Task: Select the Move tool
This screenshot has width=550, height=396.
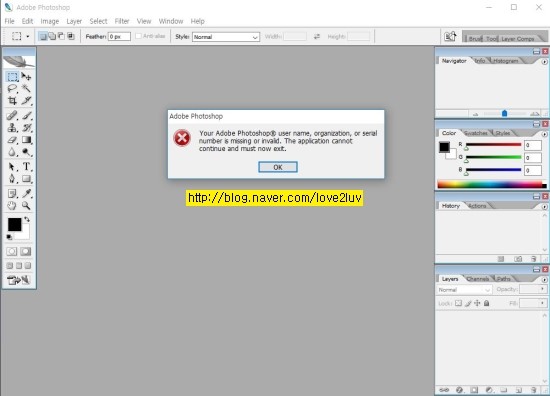Action: pyautogui.click(x=26, y=76)
